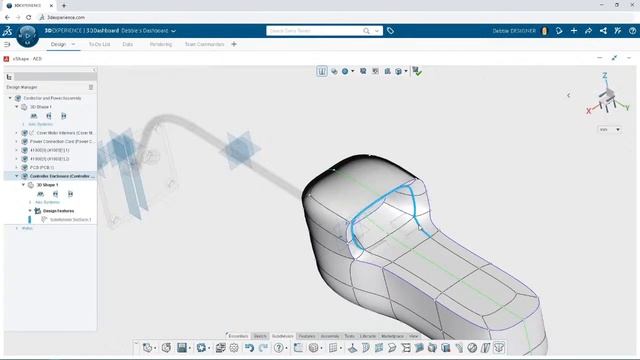The height and width of the screenshot is (360, 640).
Task: Select the Subdivision Surface 1 feature
Action: click(x=70, y=220)
